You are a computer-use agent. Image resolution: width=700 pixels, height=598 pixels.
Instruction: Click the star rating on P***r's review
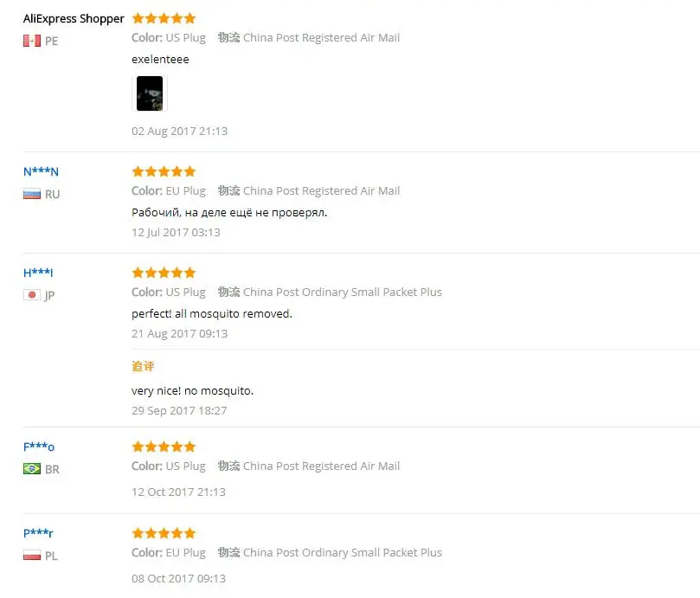(x=164, y=533)
